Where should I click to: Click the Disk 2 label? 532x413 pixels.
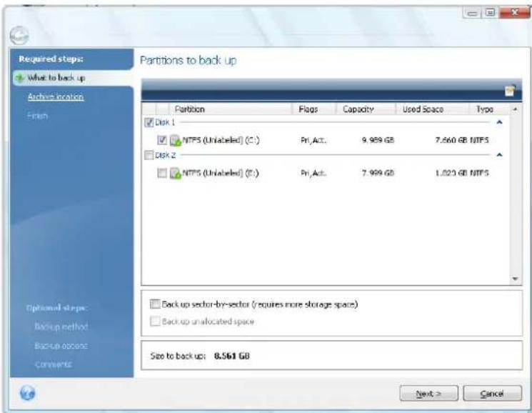pos(165,155)
